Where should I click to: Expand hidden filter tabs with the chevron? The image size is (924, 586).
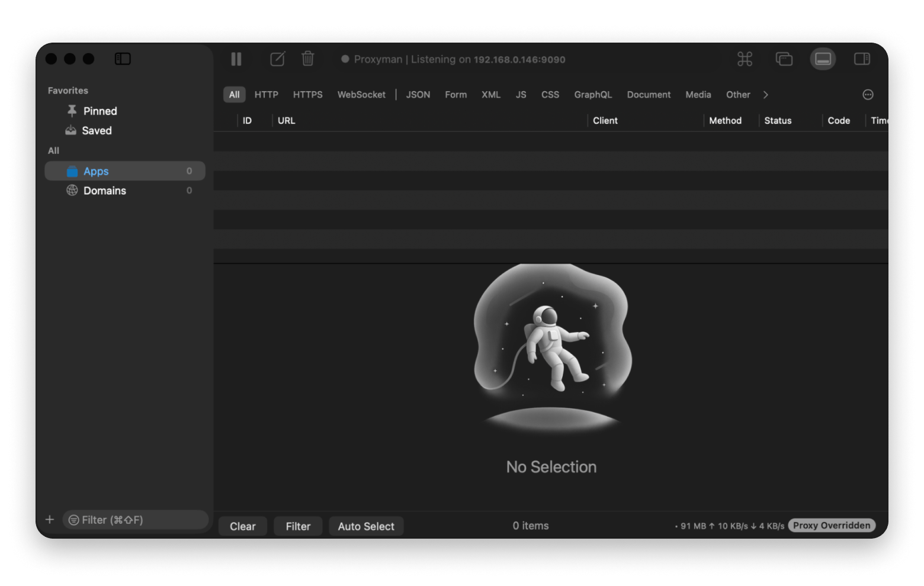click(x=765, y=95)
